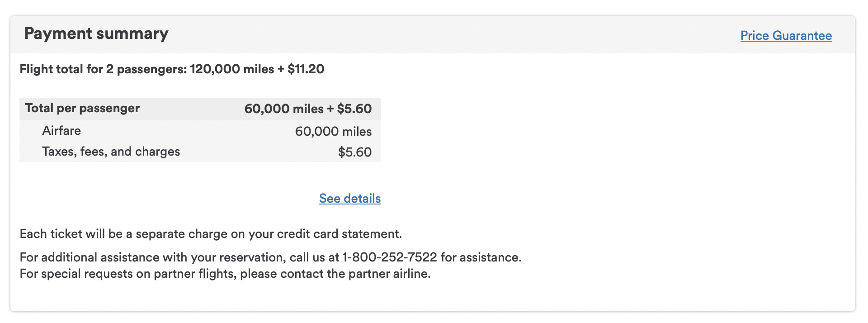This screenshot has height=323, width=868.
Task: Click the Payment summary heading
Action: point(96,33)
